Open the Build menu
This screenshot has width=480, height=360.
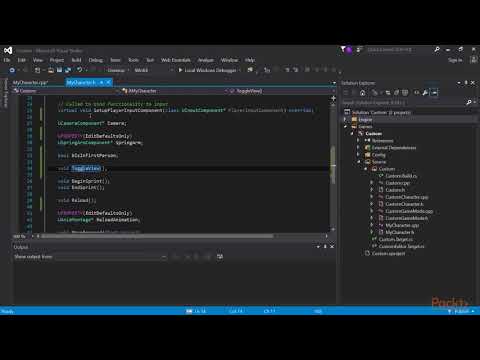pos(76,60)
